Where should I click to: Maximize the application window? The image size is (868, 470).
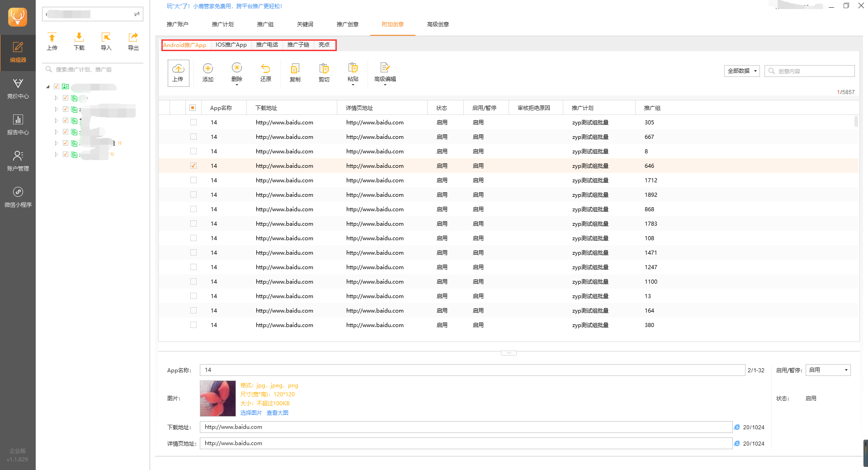pyautogui.click(x=846, y=6)
